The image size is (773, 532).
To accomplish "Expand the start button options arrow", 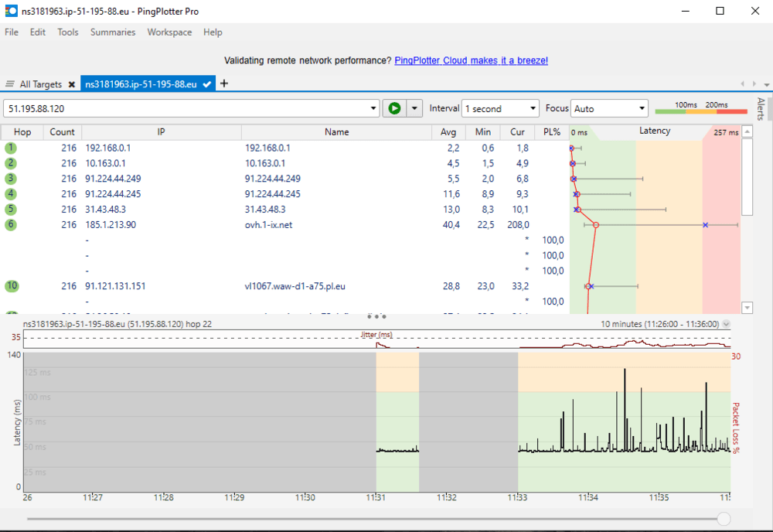I will click(415, 108).
